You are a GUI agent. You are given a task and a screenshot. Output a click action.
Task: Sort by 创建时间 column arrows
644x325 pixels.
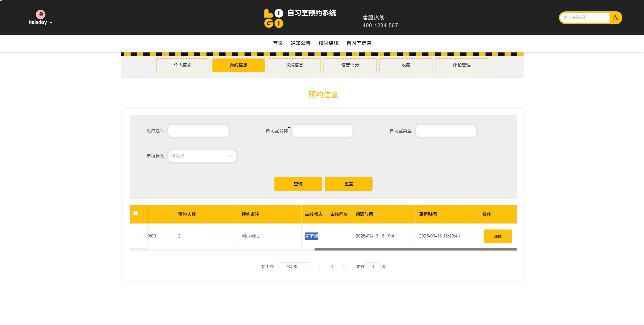[x=377, y=214]
